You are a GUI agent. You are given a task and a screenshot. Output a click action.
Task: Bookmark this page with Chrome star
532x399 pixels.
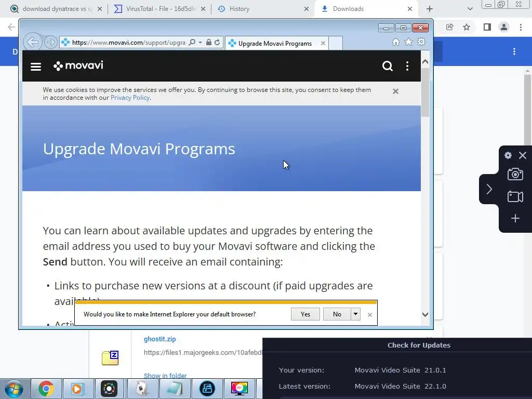point(467,27)
